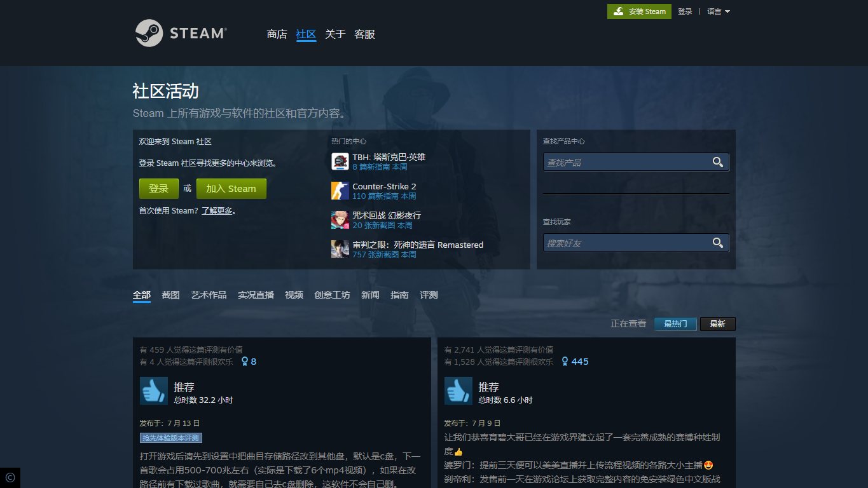Viewport: 868px width, 488px height.
Task: Open 8 篇新指南 本周 link
Action: pyautogui.click(x=380, y=167)
